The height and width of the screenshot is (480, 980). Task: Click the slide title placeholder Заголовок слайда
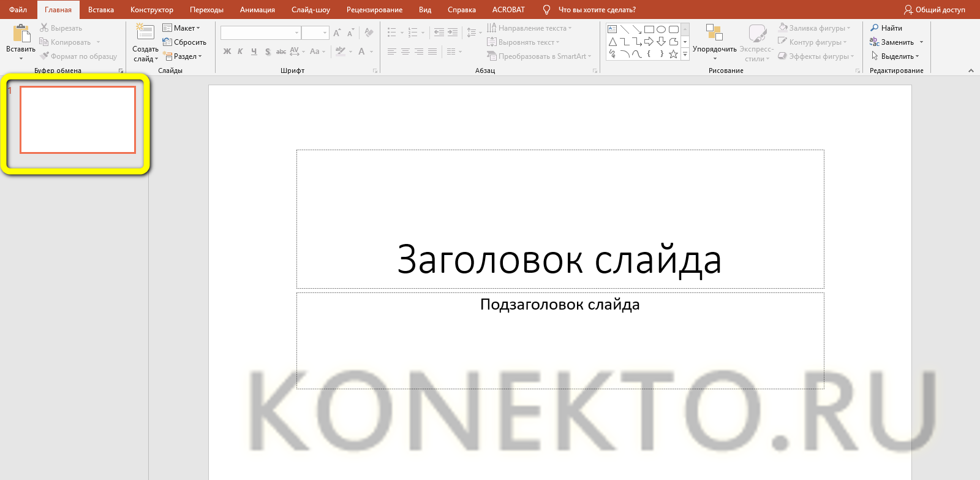tap(560, 219)
